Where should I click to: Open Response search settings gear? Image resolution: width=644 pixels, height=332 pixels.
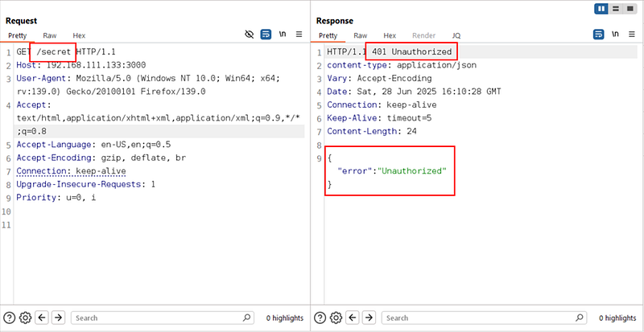point(336,318)
